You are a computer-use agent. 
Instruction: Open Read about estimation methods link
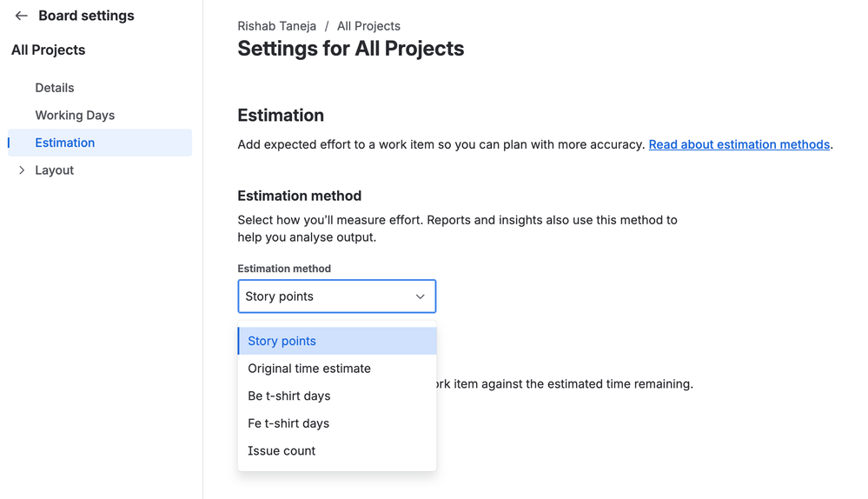point(739,144)
